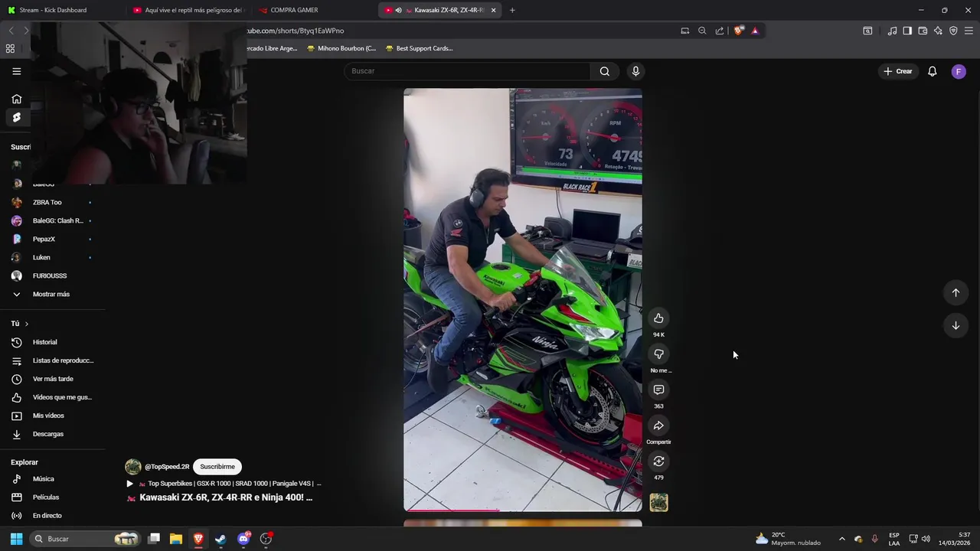Like the Kawasaki short video
Screen dimensions: 980x551
coord(658,318)
